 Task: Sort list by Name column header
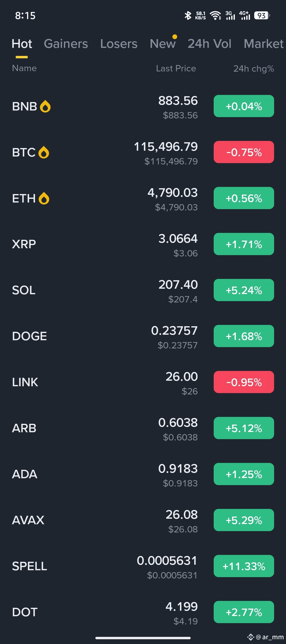[x=24, y=68]
